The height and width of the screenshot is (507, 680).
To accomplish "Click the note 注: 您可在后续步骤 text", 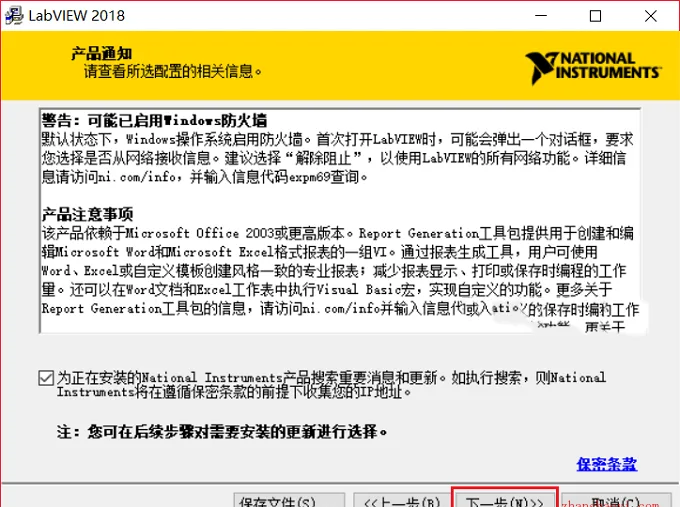I will point(222,432).
